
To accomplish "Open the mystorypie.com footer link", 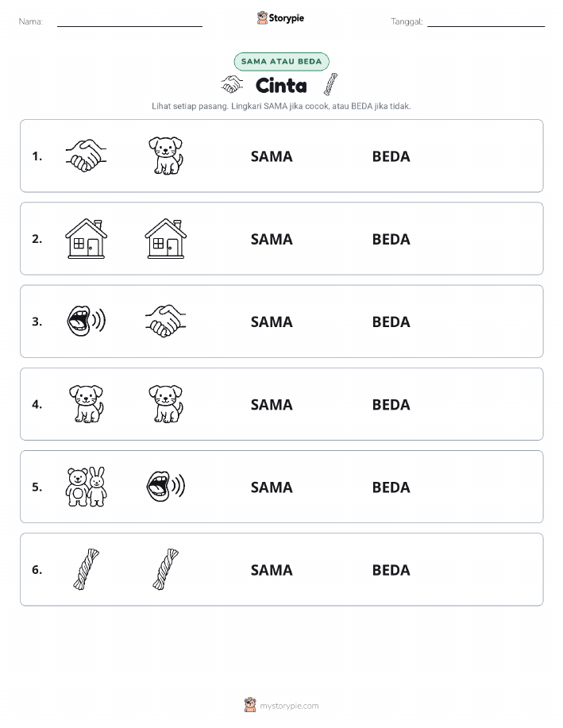I will tap(281, 705).
